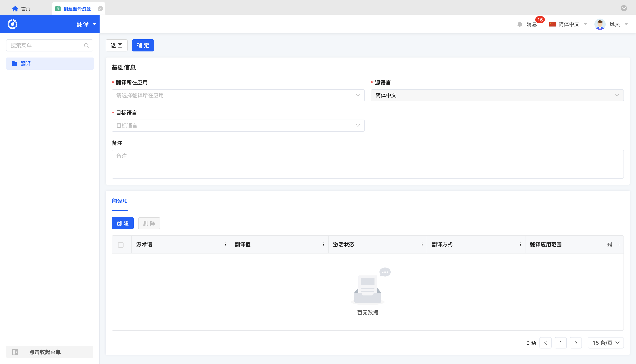Open the 激活状态 column options dots
Viewport: 636px width, 364px height.
[x=422, y=244]
